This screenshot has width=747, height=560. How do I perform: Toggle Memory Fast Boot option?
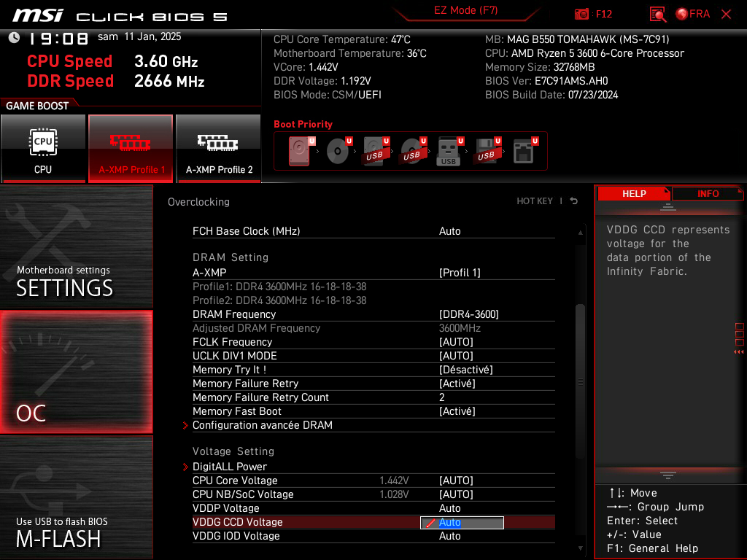coord(457,411)
